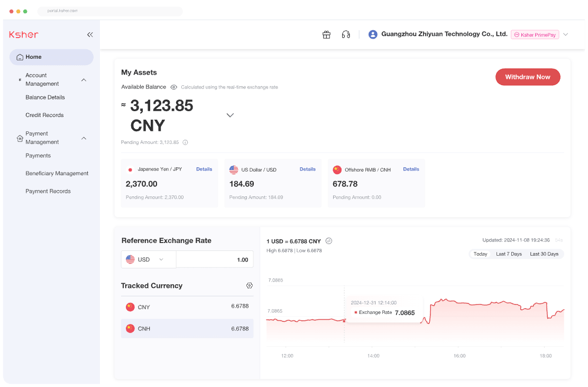Open Payment Records page
The image size is (588, 387).
48,191
